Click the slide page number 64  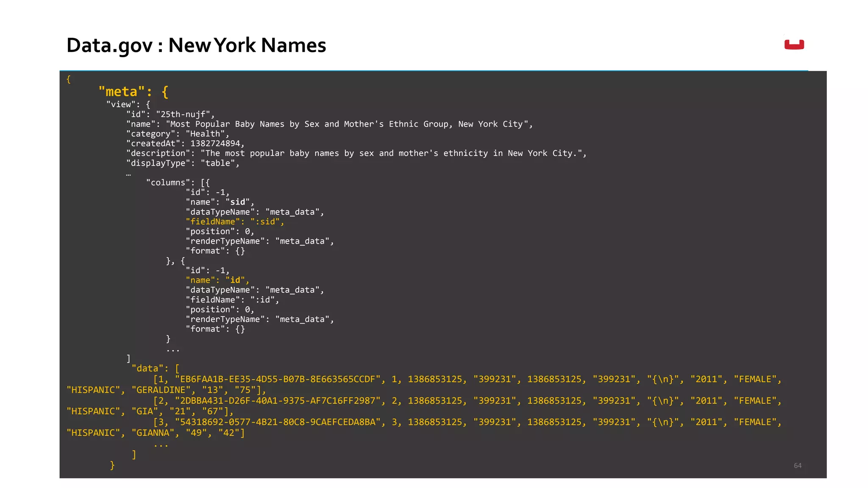coord(797,466)
